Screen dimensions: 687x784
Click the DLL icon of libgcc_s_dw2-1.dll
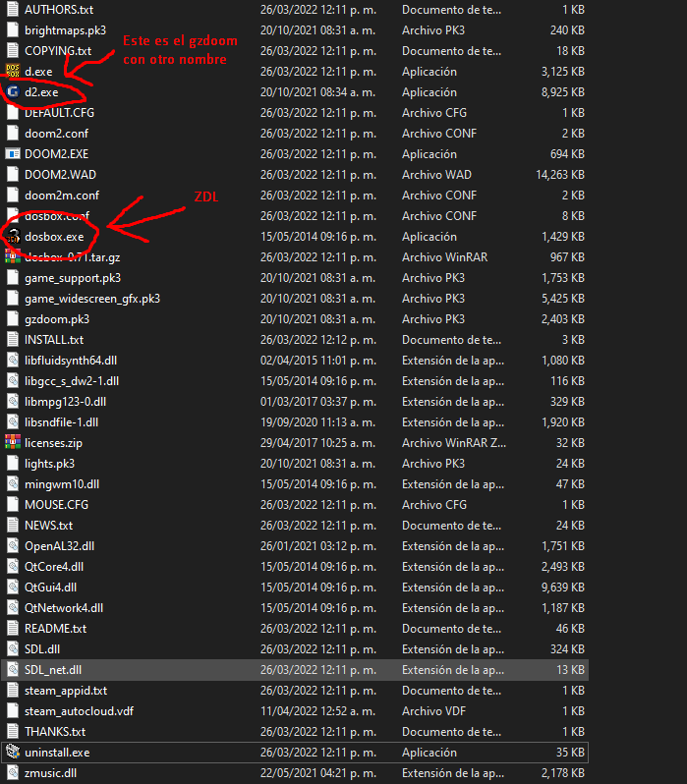(13, 381)
